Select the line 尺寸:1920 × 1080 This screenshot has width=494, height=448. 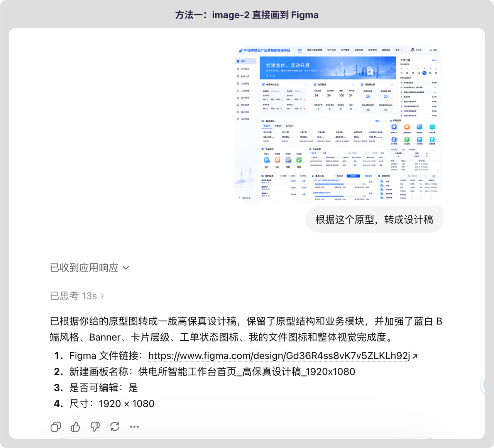[112, 404]
